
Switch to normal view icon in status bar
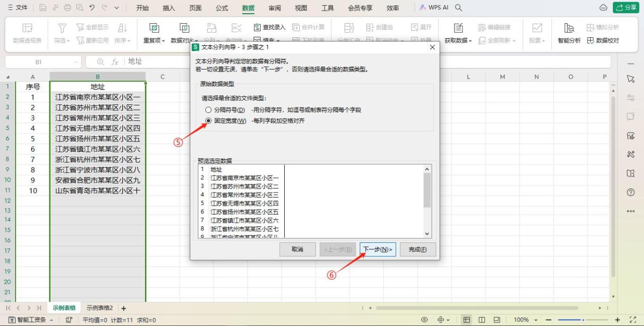pyautogui.click(x=467, y=320)
